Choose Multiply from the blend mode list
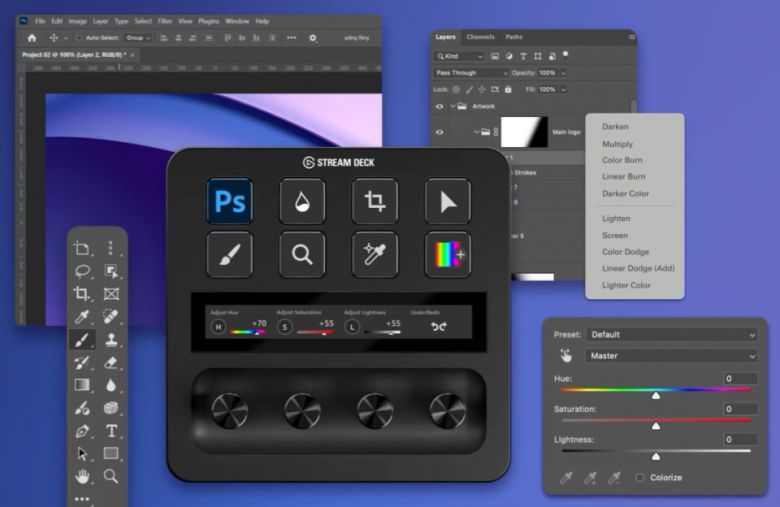 [x=617, y=144]
